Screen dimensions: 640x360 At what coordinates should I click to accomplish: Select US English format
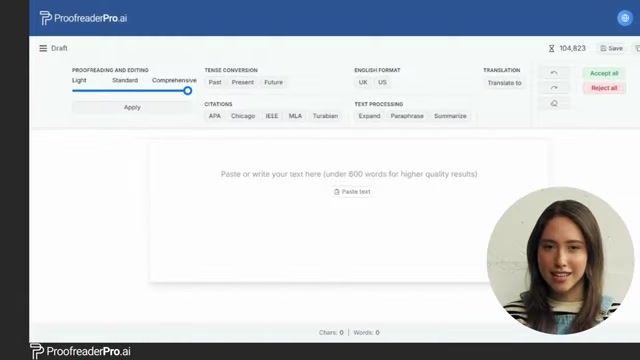(x=382, y=82)
